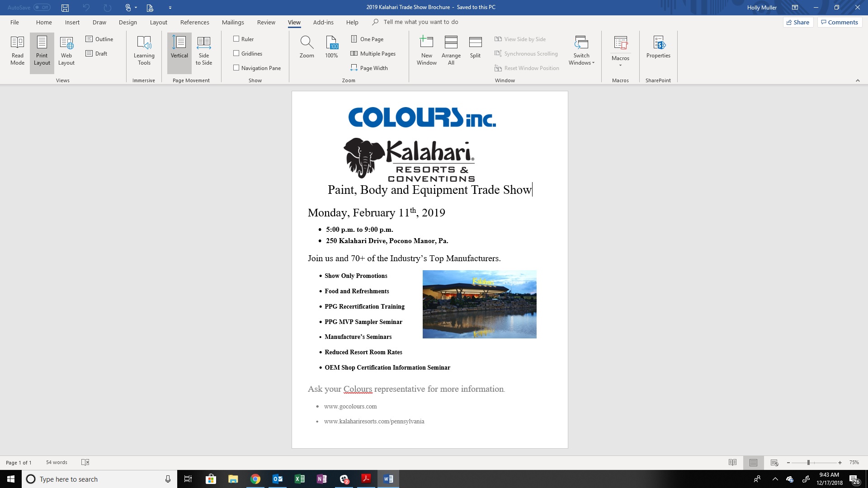This screenshot has width=868, height=488.
Task: Open touch/mouse mode dropdown arrow
Action: (136, 8)
